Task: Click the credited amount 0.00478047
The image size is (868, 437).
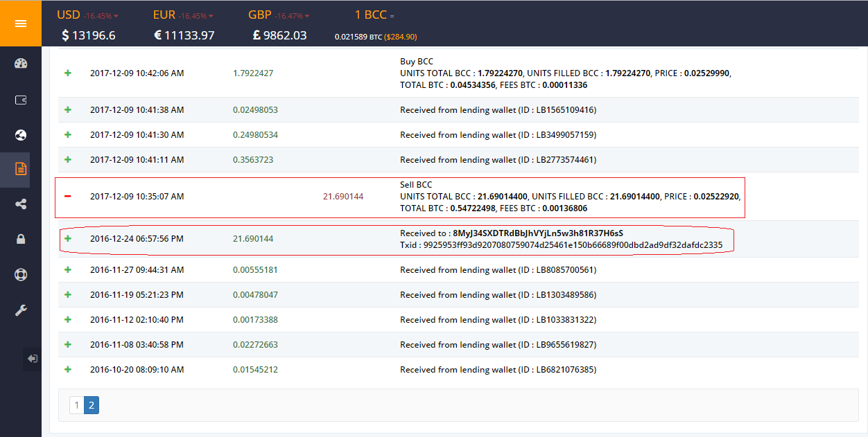Action: 255,295
